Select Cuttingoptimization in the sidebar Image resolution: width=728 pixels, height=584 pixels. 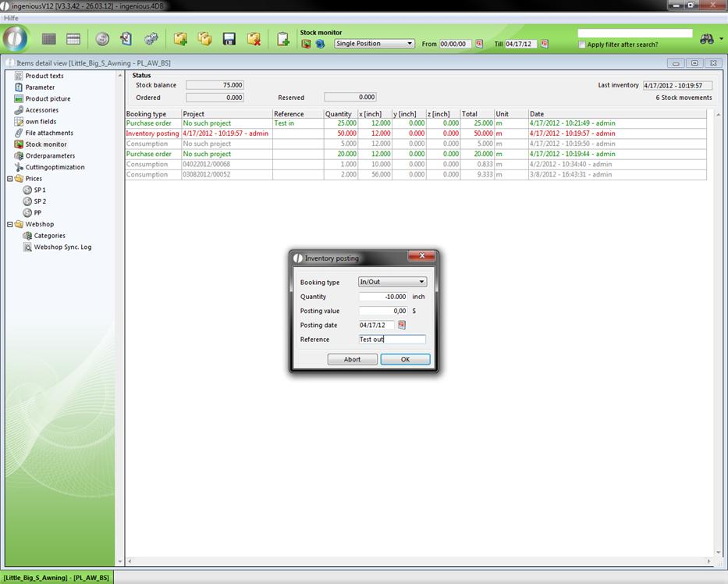click(x=55, y=167)
